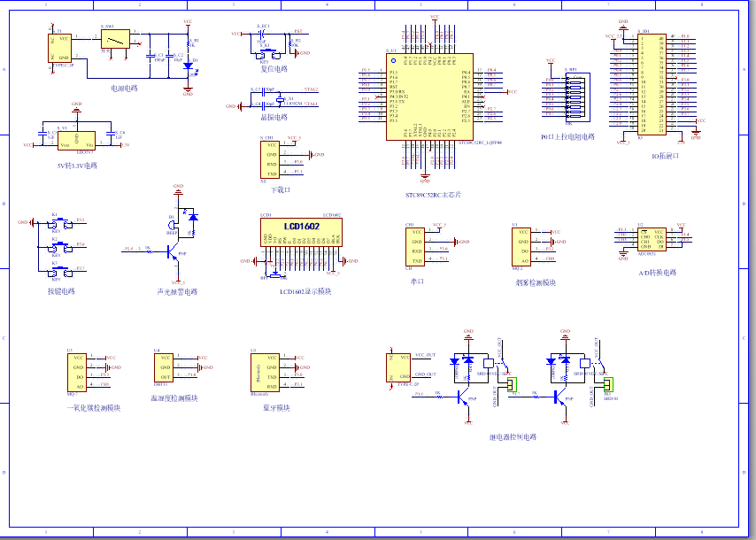Select the S_C1 100uF capacitor
Viewport: 756px width, 540px height.
150,56
